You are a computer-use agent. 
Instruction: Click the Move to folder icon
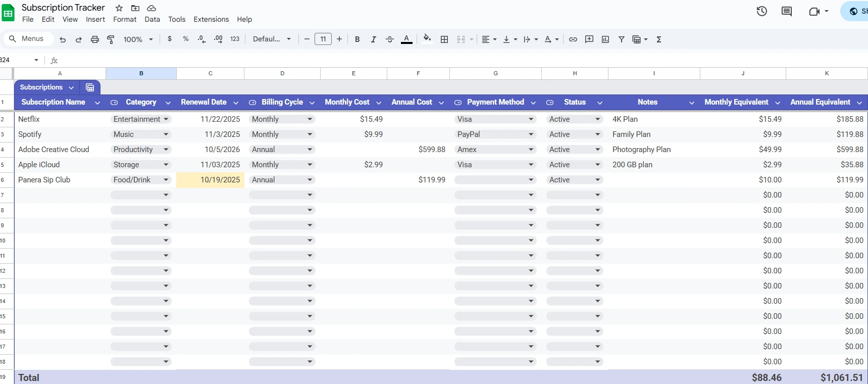135,8
